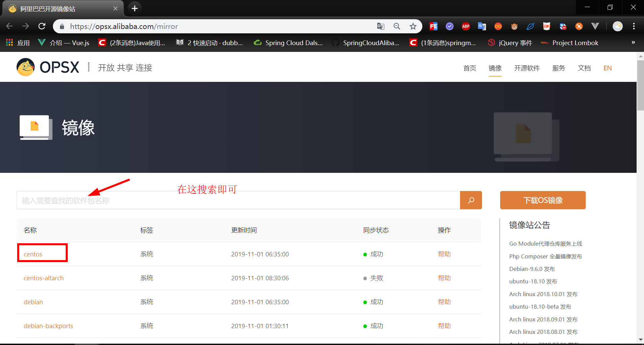Screen dimensions: 644x345
Task: Expand the bookmarks overflow chevron
Action: pos(633,42)
